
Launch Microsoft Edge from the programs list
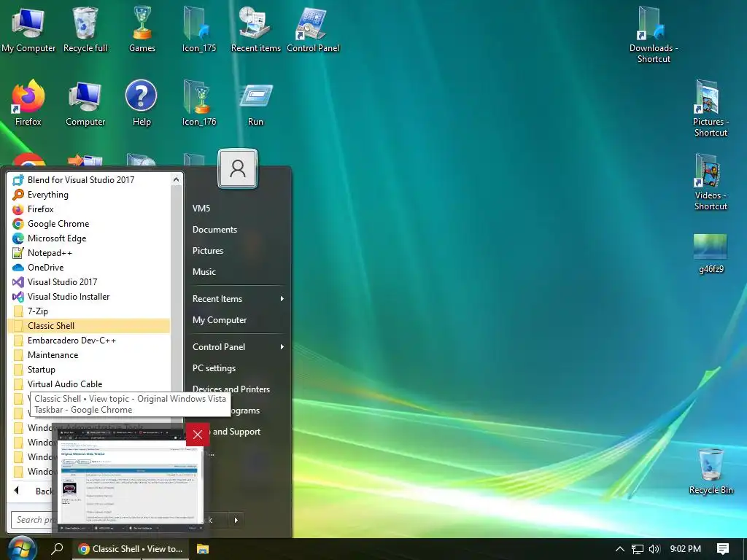click(89, 238)
